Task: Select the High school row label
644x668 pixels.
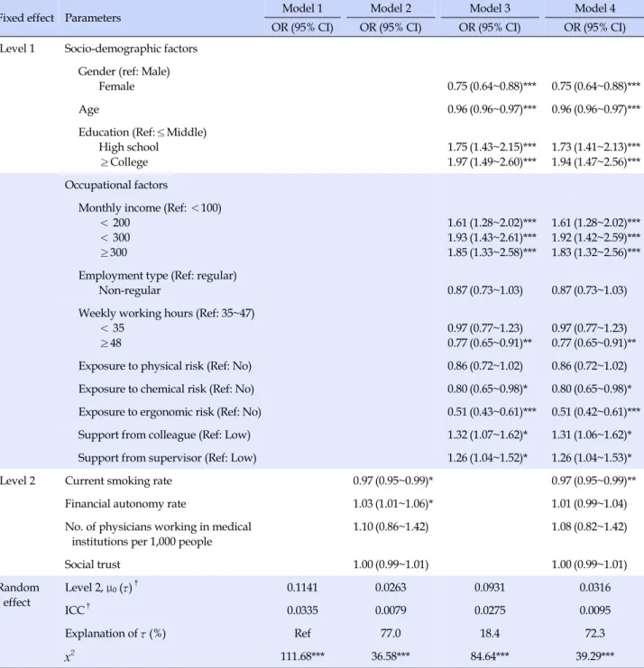Action: (x=128, y=147)
